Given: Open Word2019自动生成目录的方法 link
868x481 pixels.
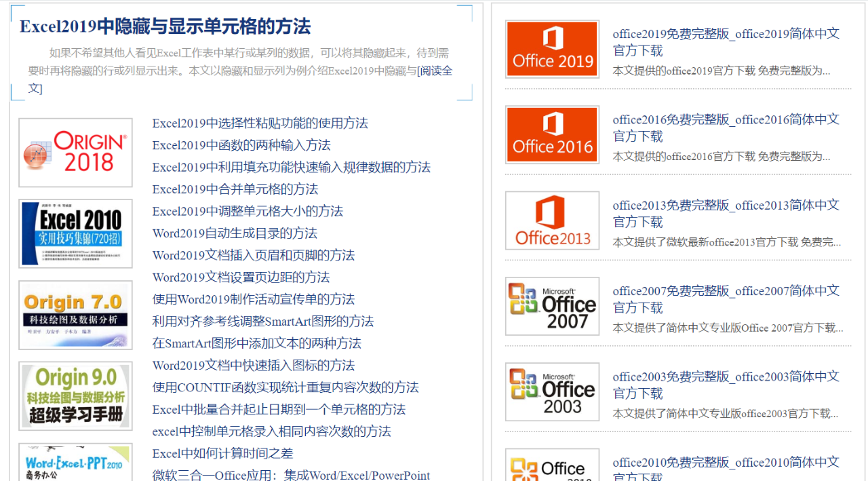Looking at the screenshot, I should (235, 233).
